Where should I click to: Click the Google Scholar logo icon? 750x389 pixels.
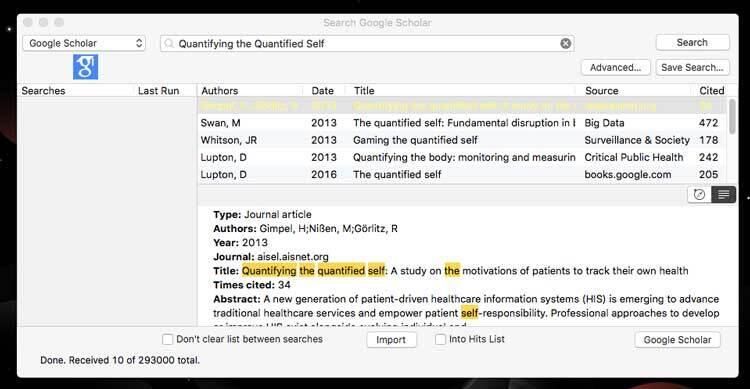click(x=85, y=67)
